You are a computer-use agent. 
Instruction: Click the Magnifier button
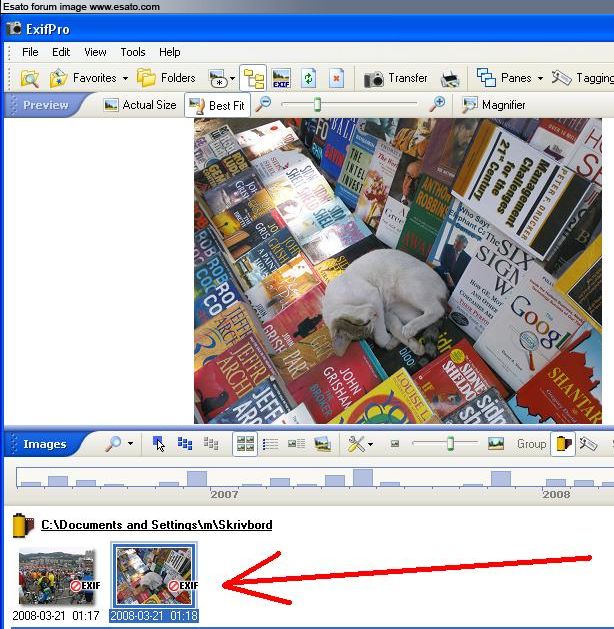click(x=494, y=105)
